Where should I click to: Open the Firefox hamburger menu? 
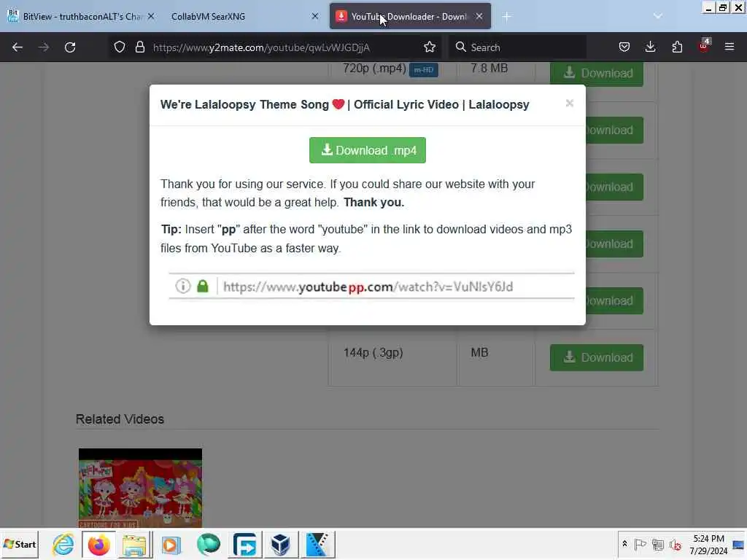[729, 47]
